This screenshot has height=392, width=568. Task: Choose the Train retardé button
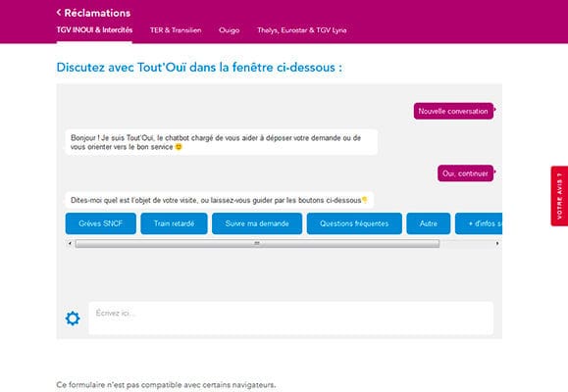pos(174,223)
